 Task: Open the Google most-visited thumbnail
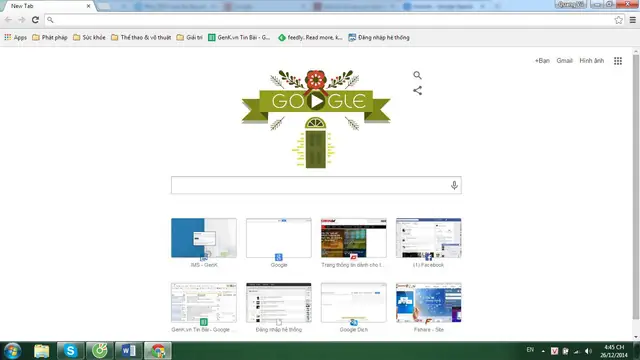[279, 238]
